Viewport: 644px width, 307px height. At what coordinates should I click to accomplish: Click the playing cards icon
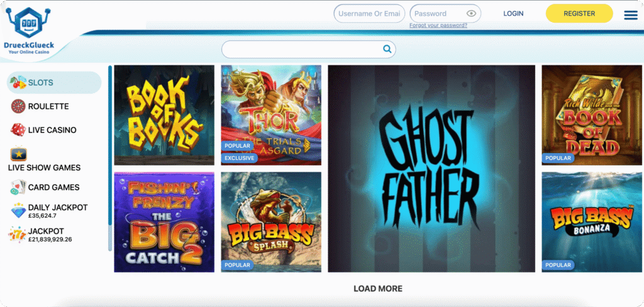pos(18,187)
